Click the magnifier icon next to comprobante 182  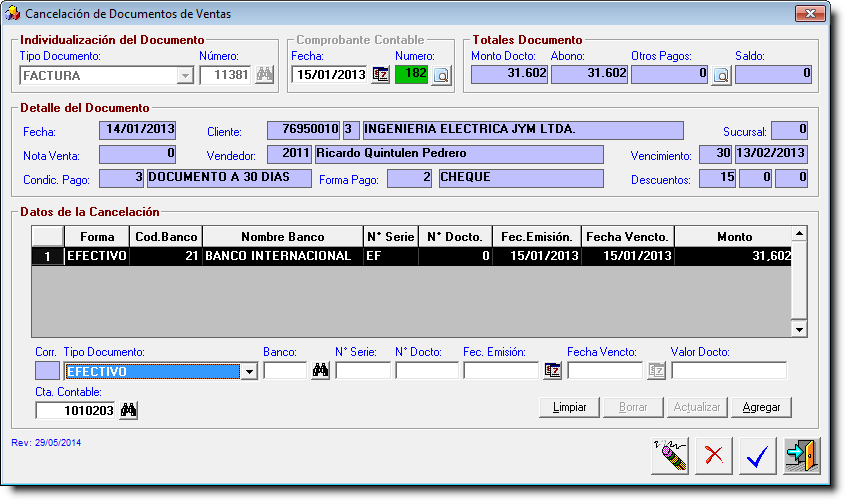[441, 75]
